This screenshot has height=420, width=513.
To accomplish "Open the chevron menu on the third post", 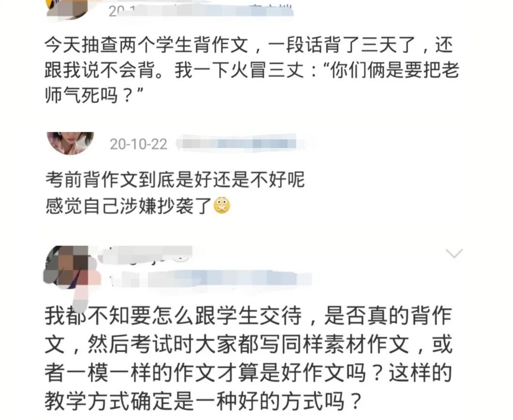I will tap(454, 253).
